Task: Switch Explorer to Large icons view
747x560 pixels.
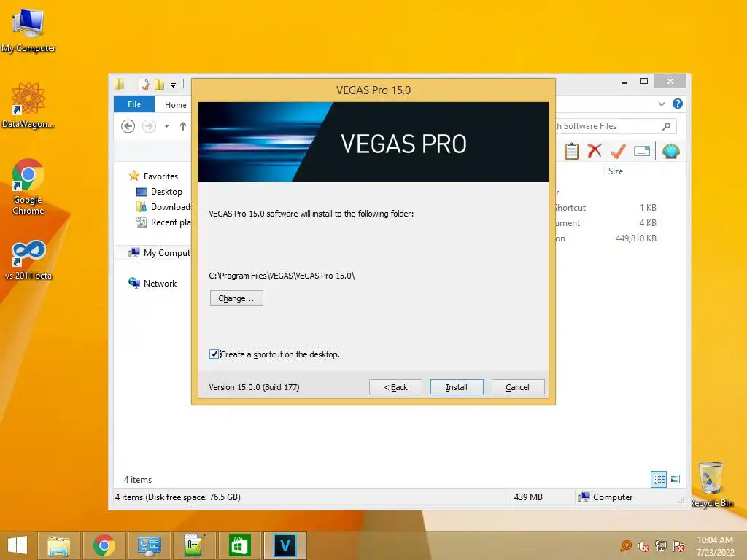Action: click(675, 480)
